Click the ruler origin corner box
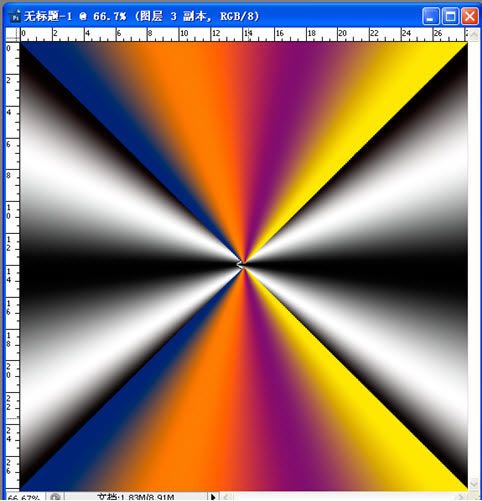The image size is (482, 501). tap(13, 34)
